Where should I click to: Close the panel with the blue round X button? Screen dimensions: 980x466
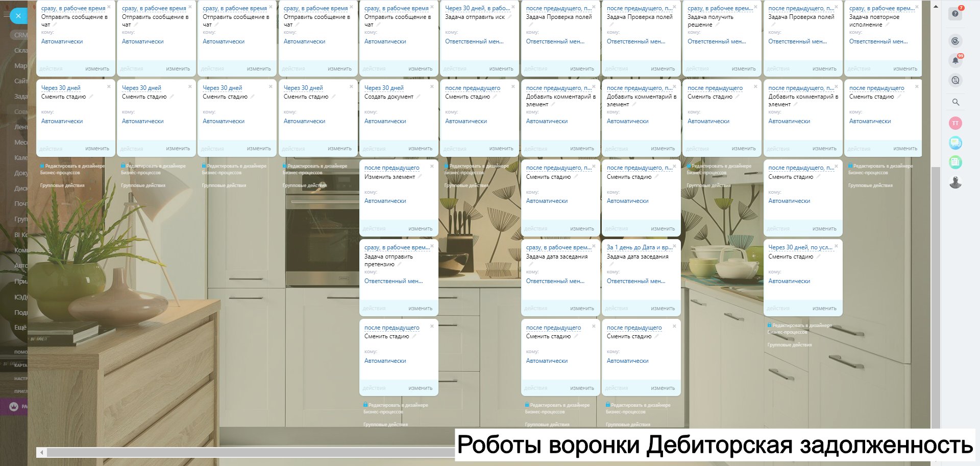point(18,16)
